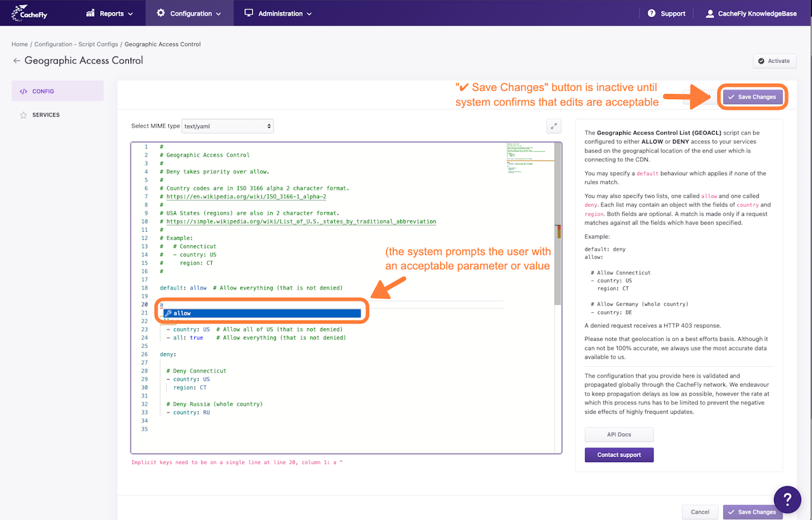Click the CacheFly KnowledgeBase user icon
Screen dimensions: 812x520
[x=710, y=13]
